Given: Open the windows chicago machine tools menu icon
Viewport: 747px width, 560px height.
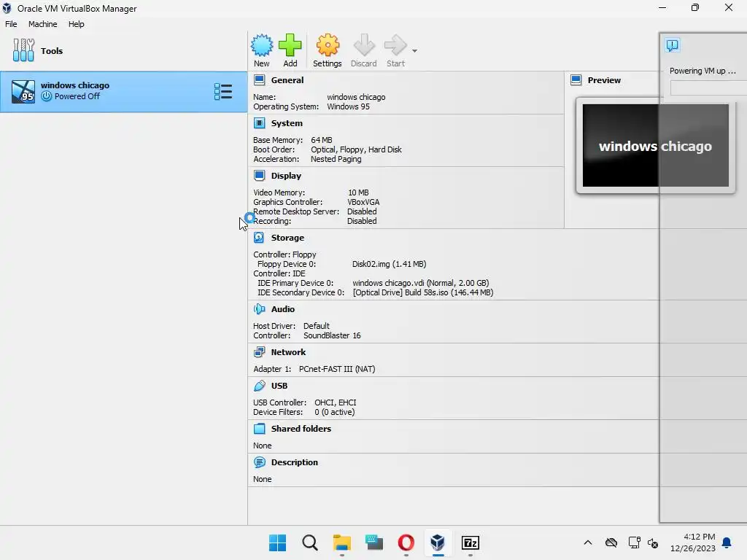Looking at the screenshot, I should point(223,91).
